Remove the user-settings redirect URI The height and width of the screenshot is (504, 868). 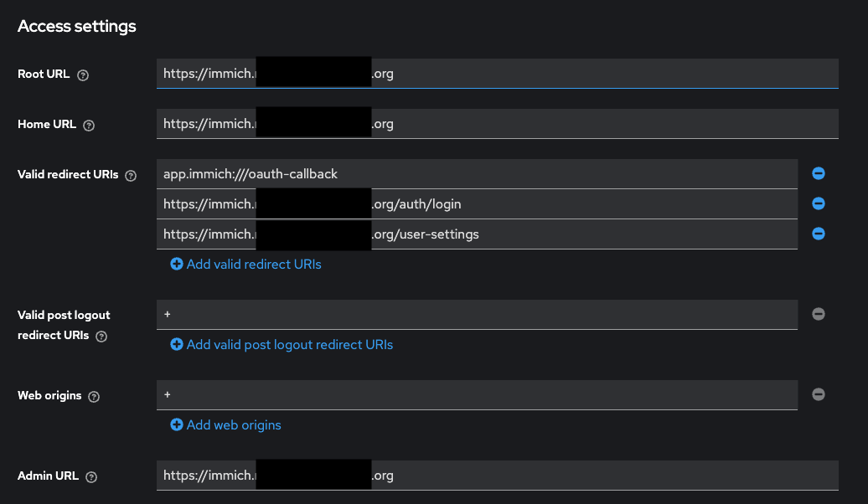tap(819, 234)
